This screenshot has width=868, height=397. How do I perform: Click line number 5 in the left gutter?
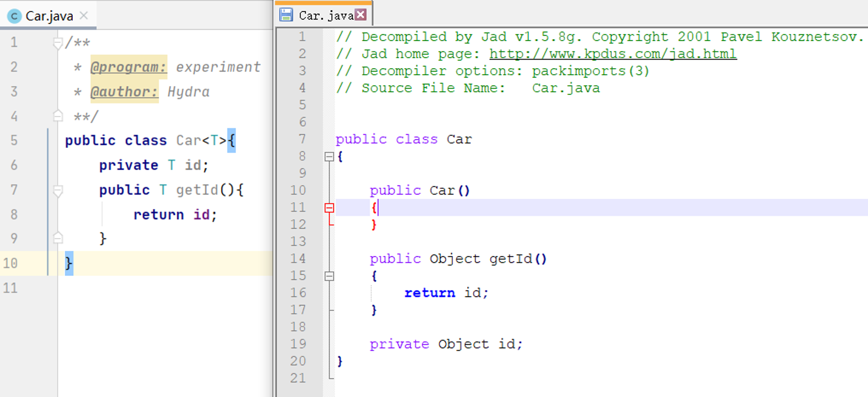[x=14, y=140]
